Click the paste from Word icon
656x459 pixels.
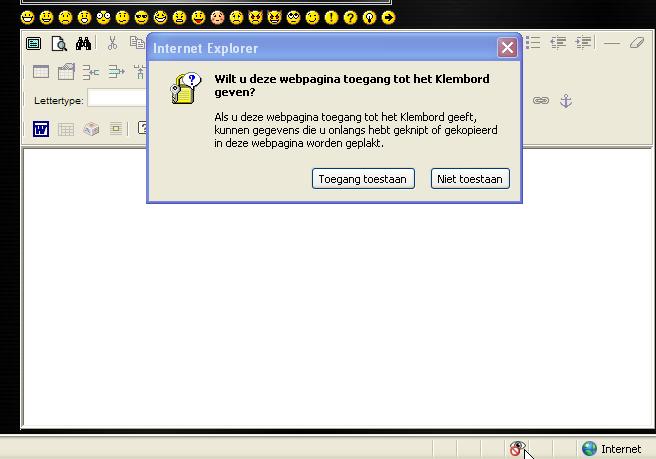pyautogui.click(x=41, y=129)
